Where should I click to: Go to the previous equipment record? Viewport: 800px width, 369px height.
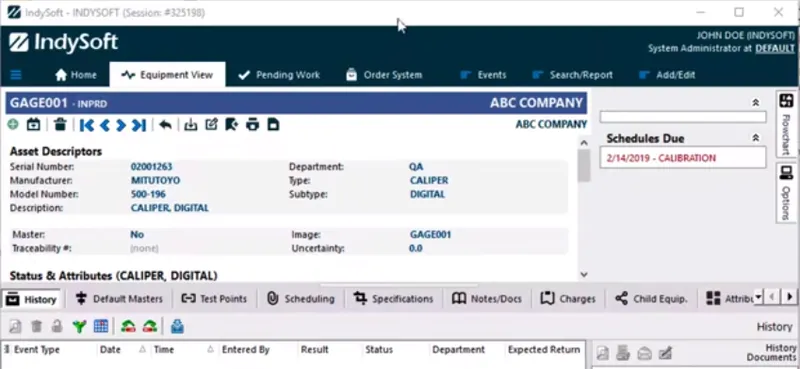[x=105, y=125]
